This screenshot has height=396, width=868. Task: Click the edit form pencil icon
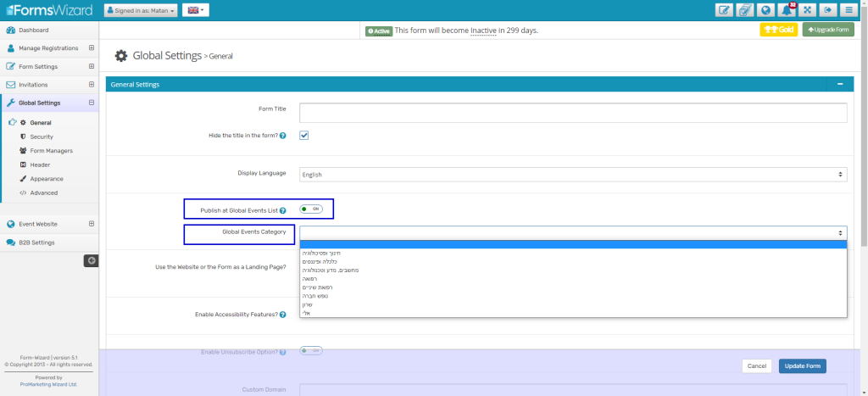pos(724,10)
